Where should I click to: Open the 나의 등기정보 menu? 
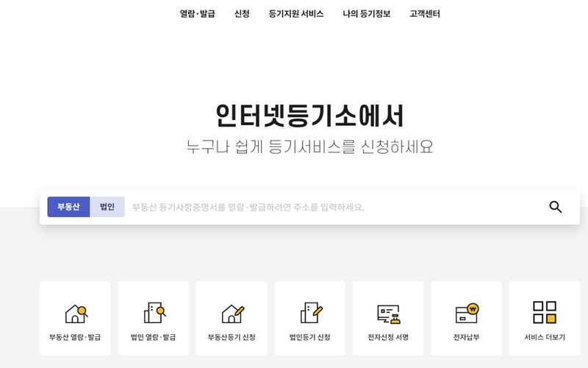pos(366,14)
